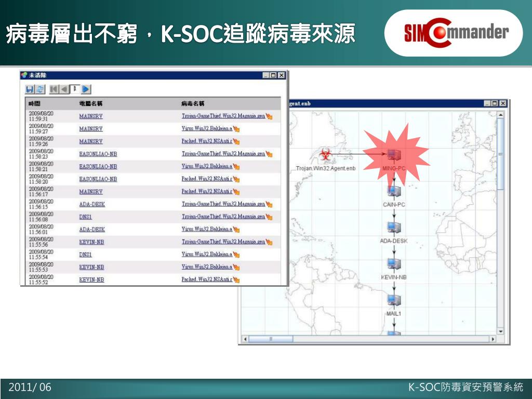532x399 pixels.
Task: Click the map window scroll-up arrow
Action: coord(500,115)
